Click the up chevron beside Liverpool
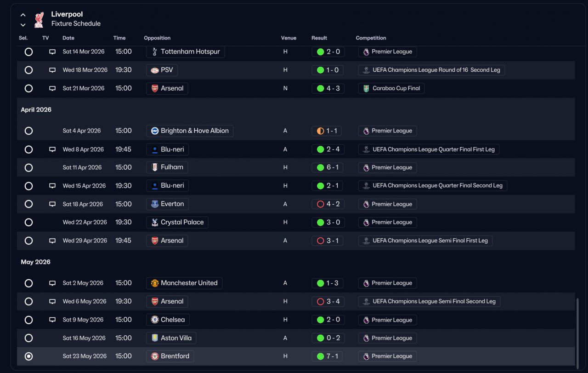The width and height of the screenshot is (588, 373). [x=23, y=15]
